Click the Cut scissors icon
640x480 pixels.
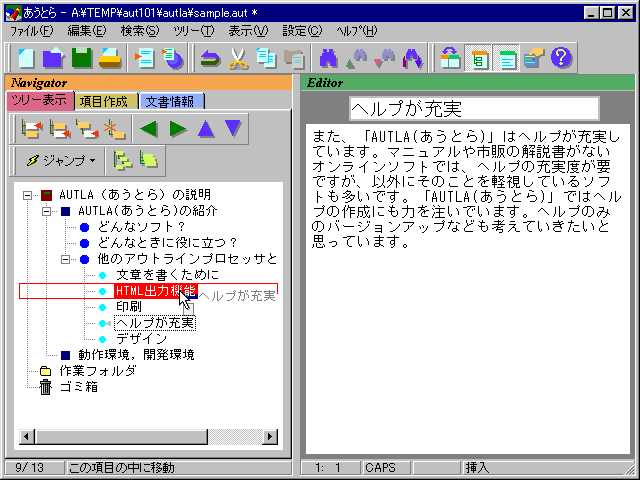(238, 58)
